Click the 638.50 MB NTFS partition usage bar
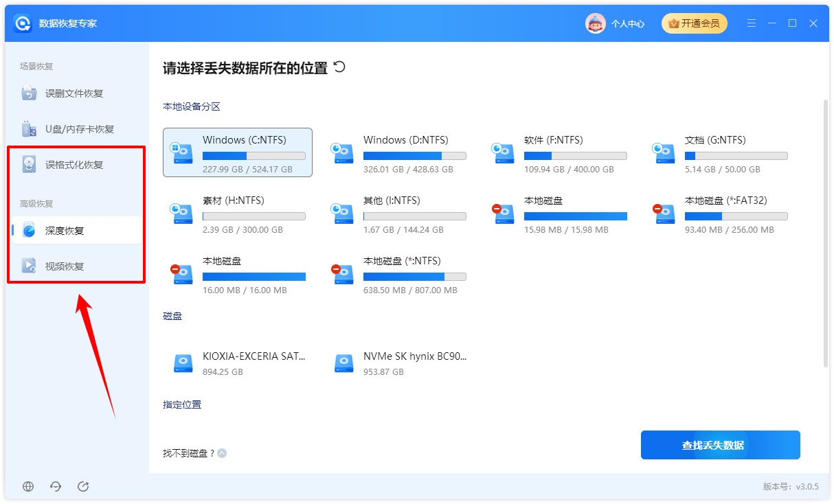The image size is (834, 504). 415,277
